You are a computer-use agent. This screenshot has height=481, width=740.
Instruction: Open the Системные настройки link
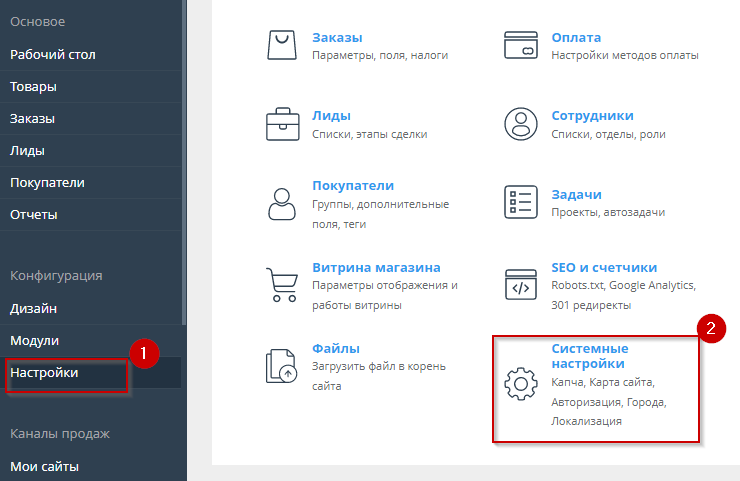coord(589,356)
